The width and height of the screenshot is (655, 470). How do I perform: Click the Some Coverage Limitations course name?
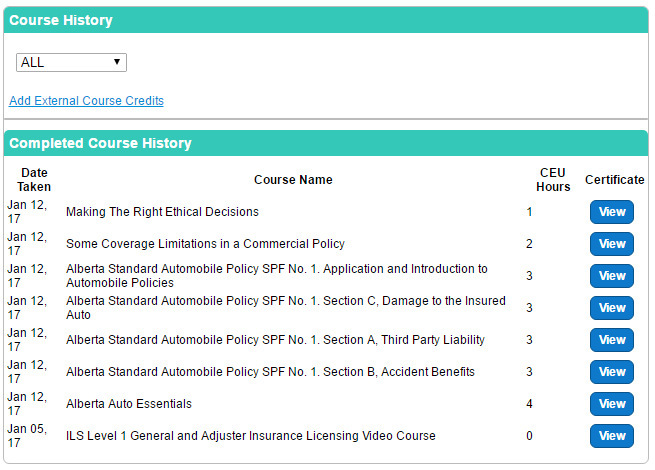pyautogui.click(x=205, y=244)
